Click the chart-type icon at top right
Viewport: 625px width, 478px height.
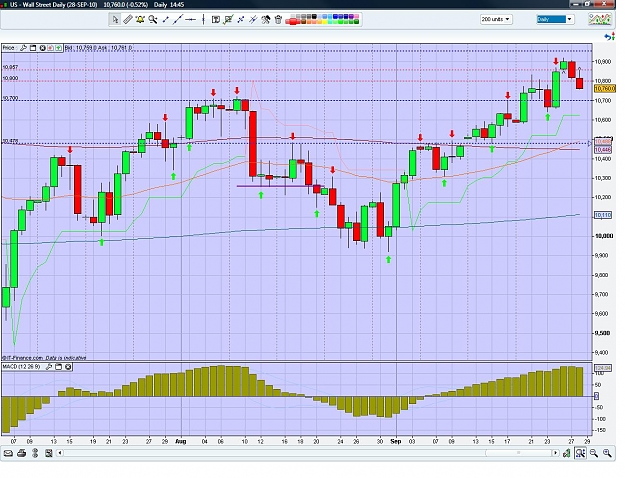(600, 19)
